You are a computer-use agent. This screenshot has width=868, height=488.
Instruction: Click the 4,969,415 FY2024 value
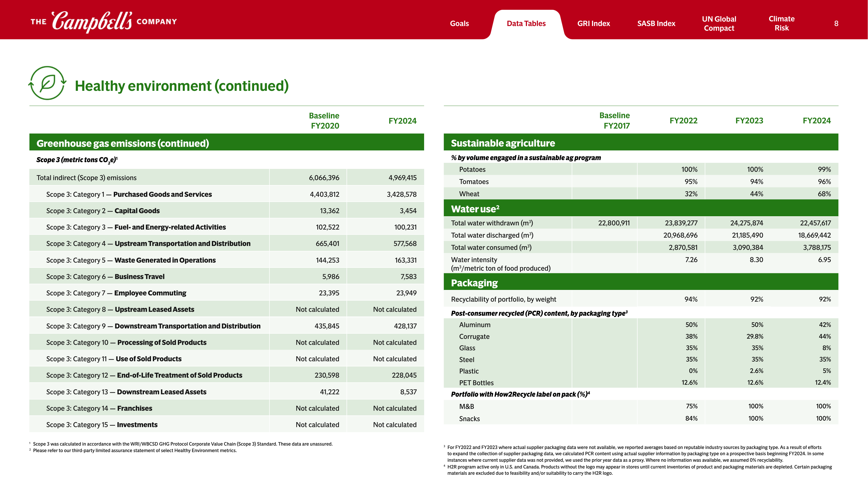coord(402,178)
